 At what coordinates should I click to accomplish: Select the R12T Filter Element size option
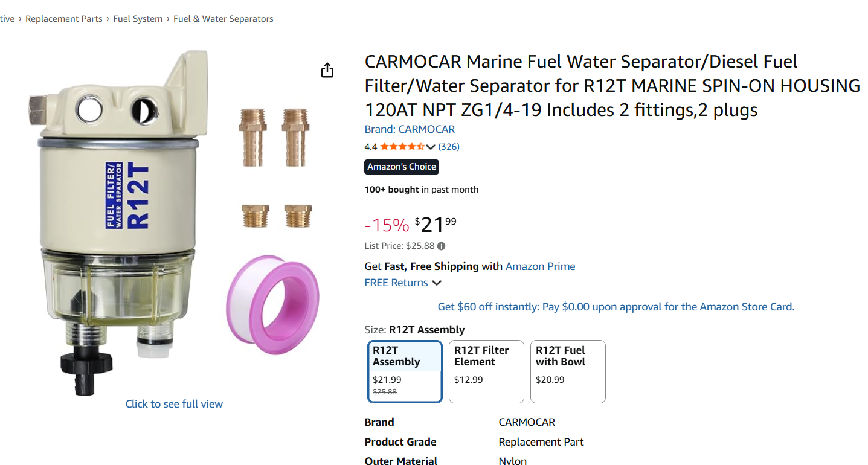(486, 371)
